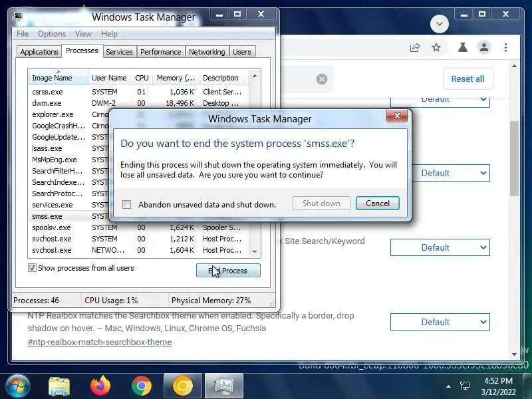Click Chrome page scroll up arrow
The image size is (532, 399).
pyautogui.click(x=514, y=66)
